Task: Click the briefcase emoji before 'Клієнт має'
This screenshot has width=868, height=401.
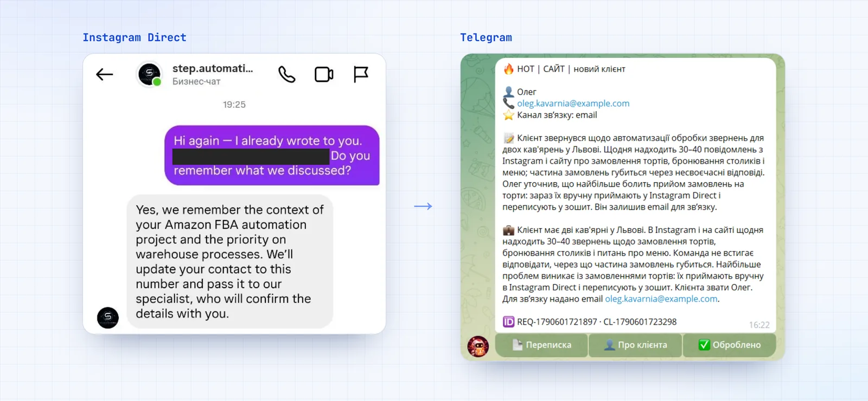Action: point(508,230)
